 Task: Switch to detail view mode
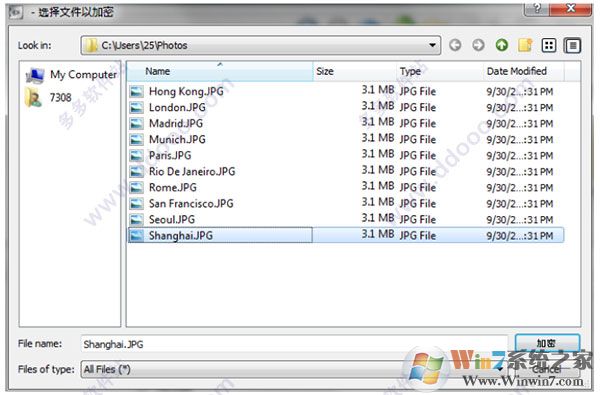pos(572,46)
